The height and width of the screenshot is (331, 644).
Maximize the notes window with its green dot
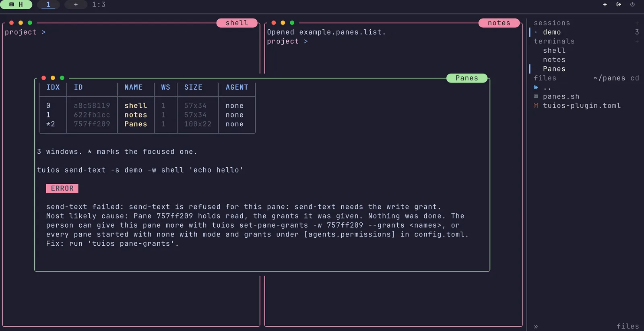(x=292, y=23)
